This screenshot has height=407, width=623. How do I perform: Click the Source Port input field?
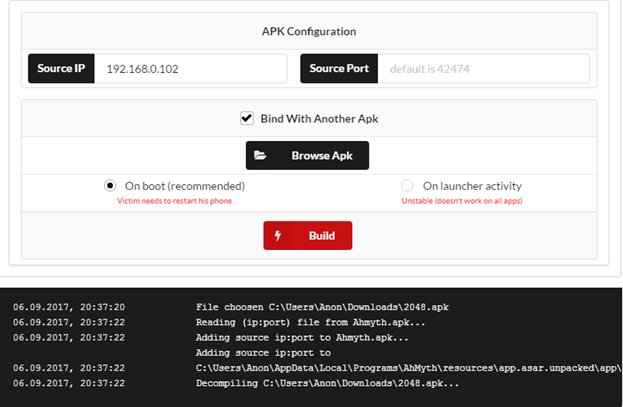pos(483,69)
